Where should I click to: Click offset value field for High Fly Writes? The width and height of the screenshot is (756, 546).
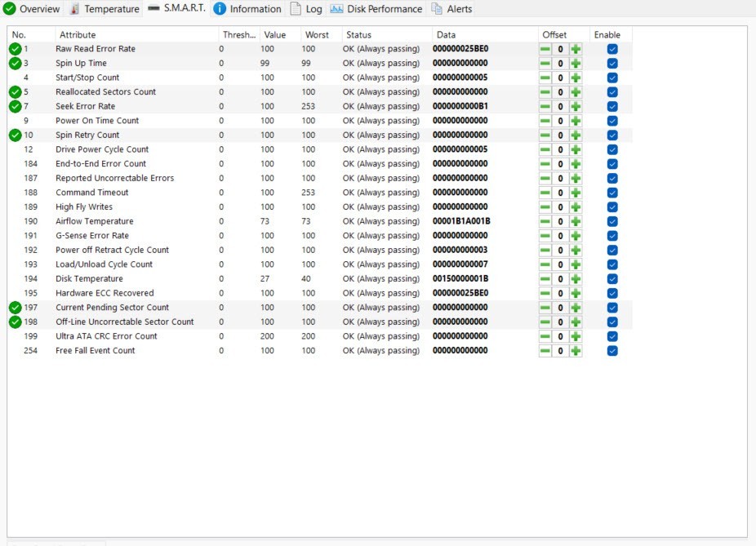point(560,207)
